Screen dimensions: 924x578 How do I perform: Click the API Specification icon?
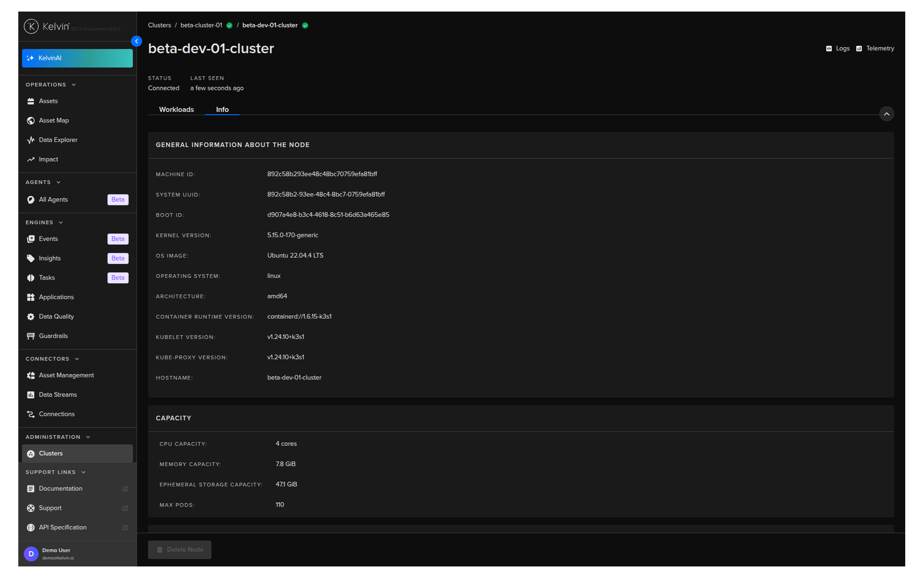click(x=31, y=528)
